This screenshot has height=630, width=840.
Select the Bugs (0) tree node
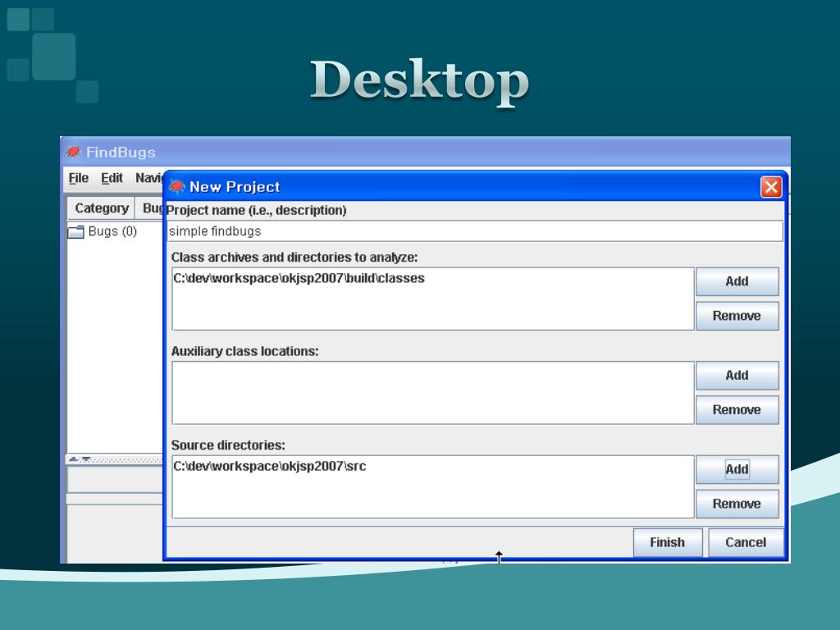pyautogui.click(x=112, y=231)
